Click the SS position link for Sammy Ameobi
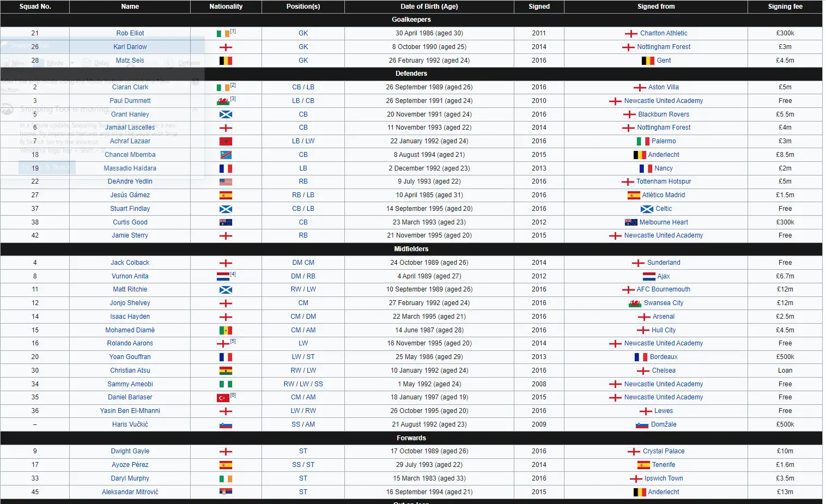Image resolution: width=826 pixels, height=504 pixels. (x=319, y=384)
